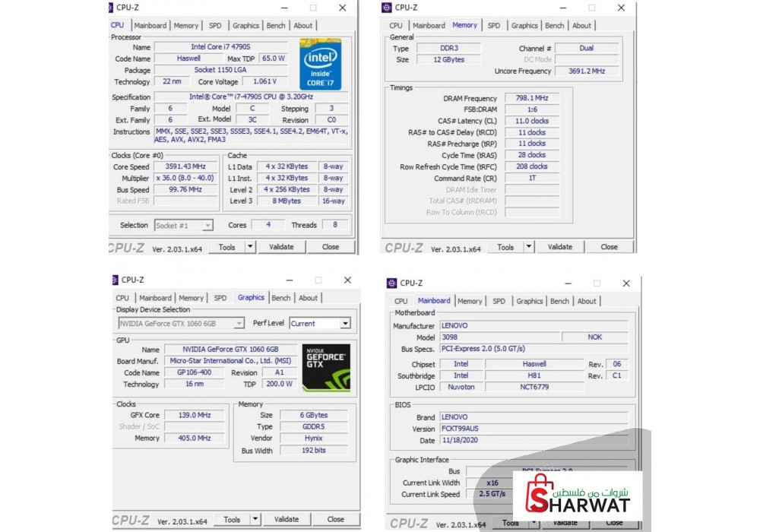The width and height of the screenshot is (760, 532).
Task: Click the GPU Code Name GP106-400 field
Action: pyautogui.click(x=195, y=372)
